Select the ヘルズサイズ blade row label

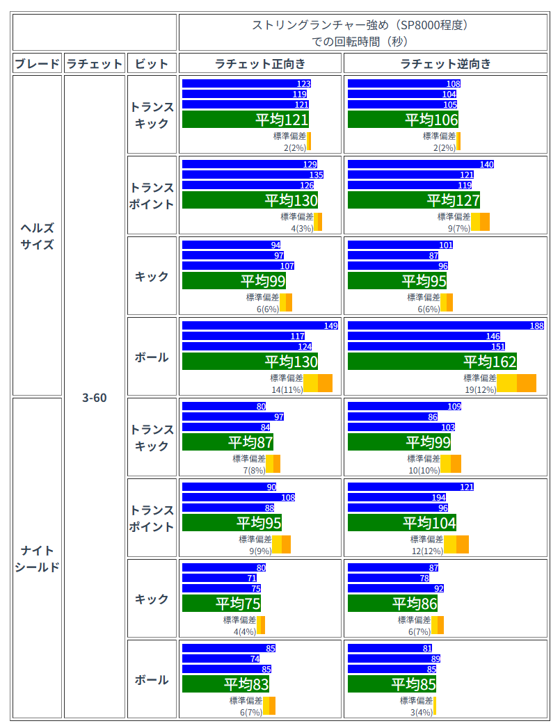pos(38,236)
